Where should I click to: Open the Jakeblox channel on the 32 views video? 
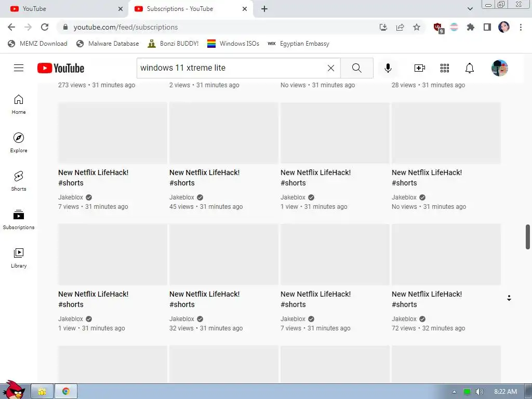pos(182,319)
